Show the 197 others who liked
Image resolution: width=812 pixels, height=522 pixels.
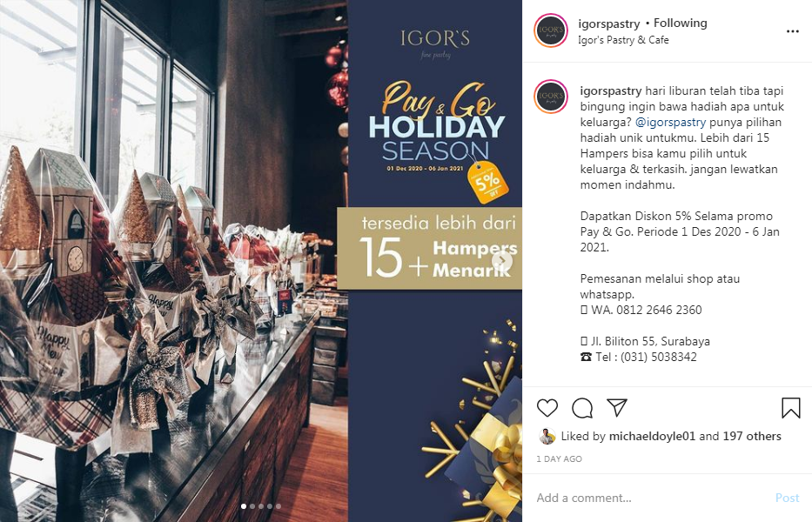752,436
